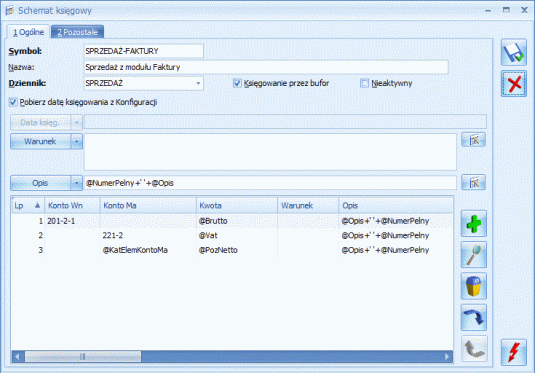Minimize the Schemat księgowy window
Image resolution: width=535 pixels, height=373 pixels.
point(488,11)
